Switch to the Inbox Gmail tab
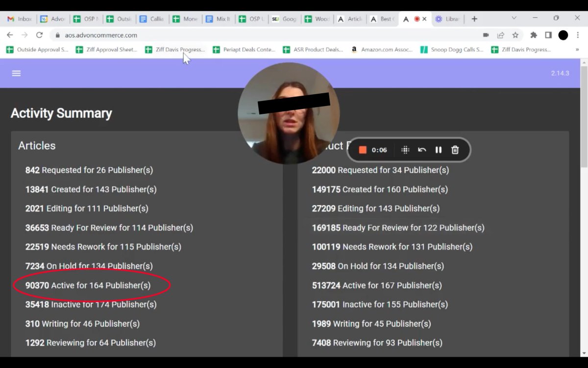Screen dimensions: 588x368 click(20, 19)
